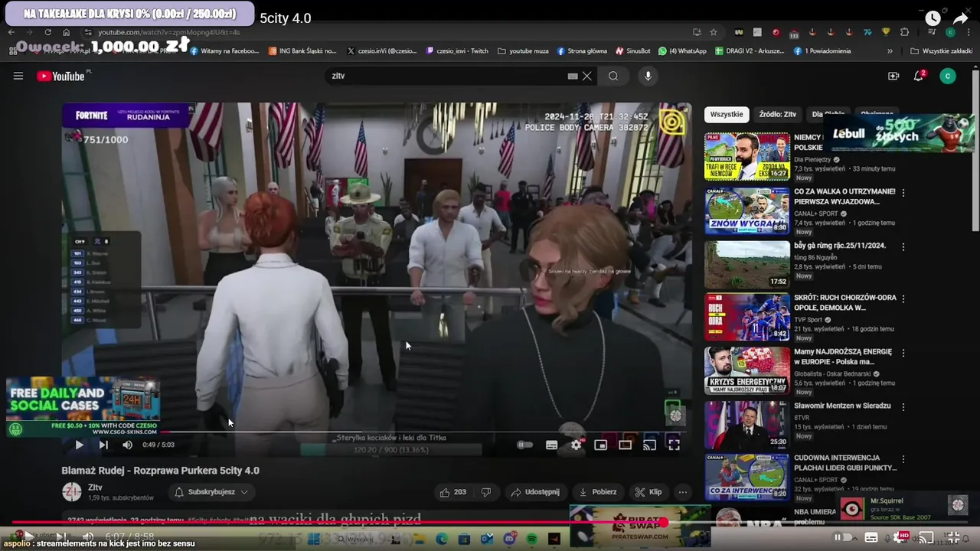
Task: Open options menu for Sławomir Mentzen video
Action: [903, 406]
